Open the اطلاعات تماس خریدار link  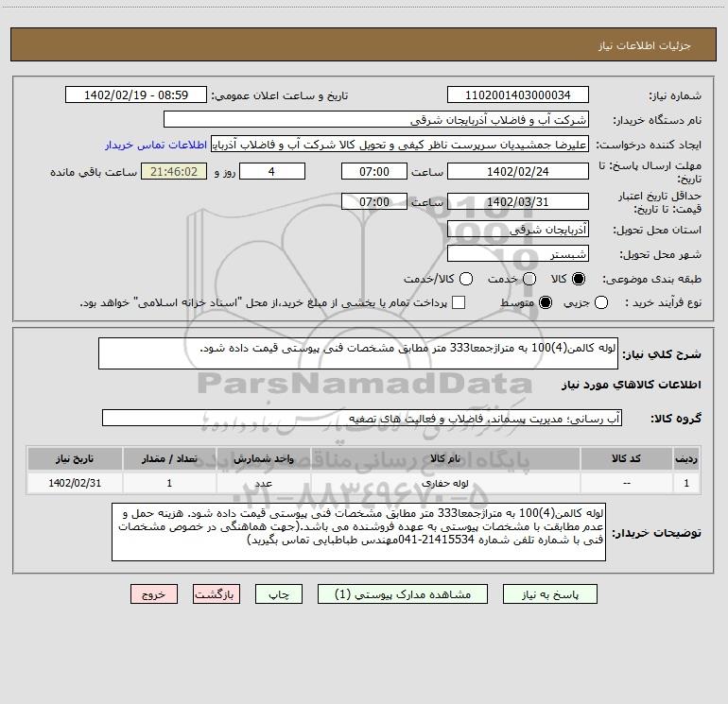click(156, 145)
